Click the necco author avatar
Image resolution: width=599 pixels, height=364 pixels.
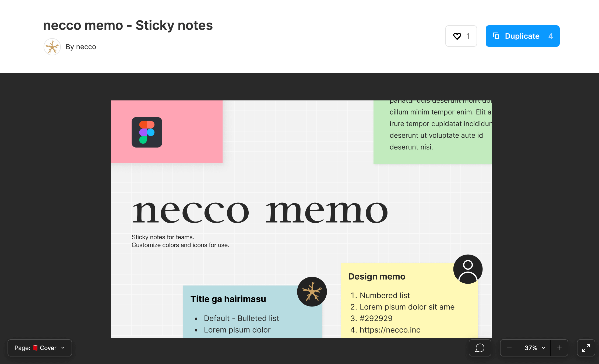pos(52,47)
